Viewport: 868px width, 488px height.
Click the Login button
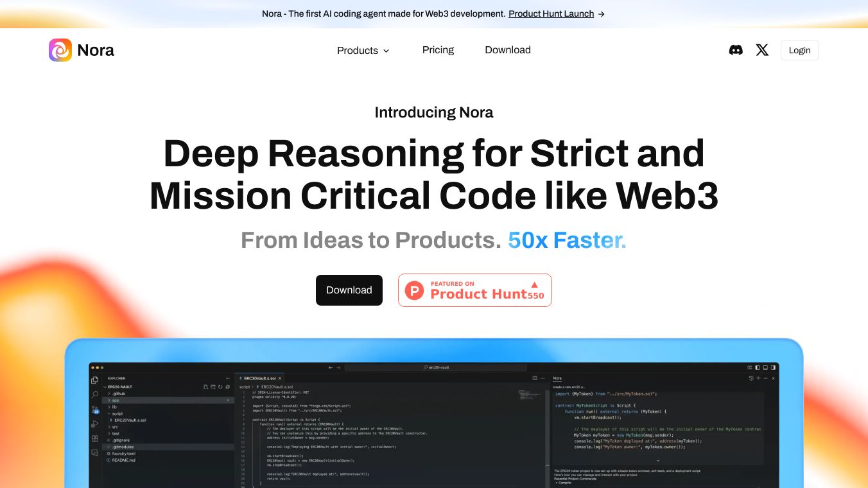(799, 50)
